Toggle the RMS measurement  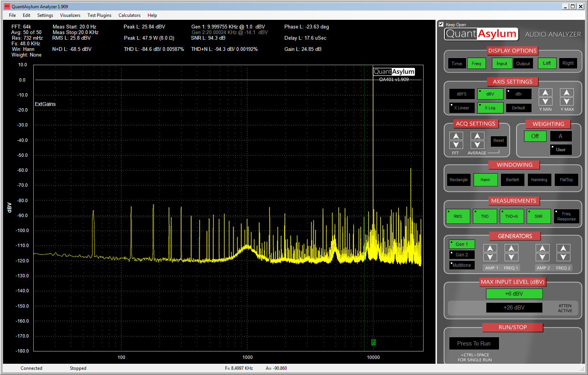pos(458,216)
